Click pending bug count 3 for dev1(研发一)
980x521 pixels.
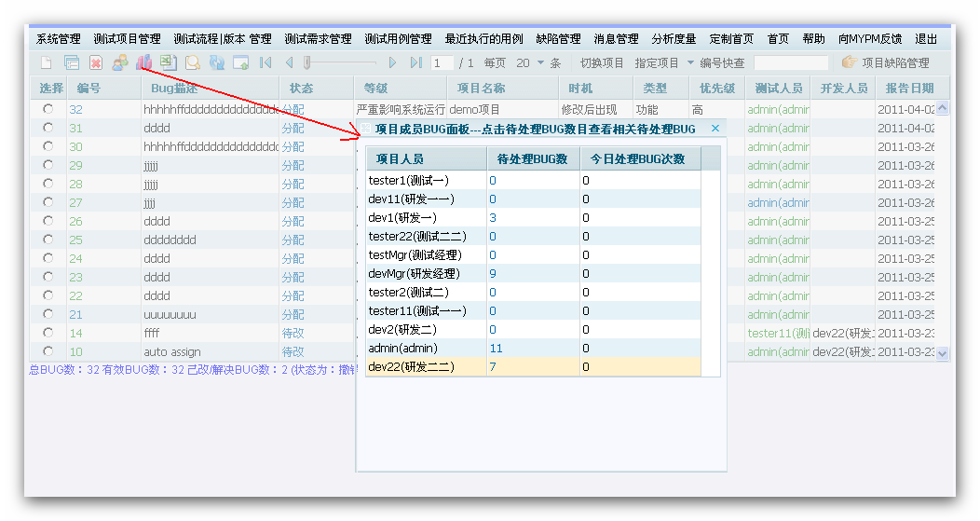click(493, 218)
